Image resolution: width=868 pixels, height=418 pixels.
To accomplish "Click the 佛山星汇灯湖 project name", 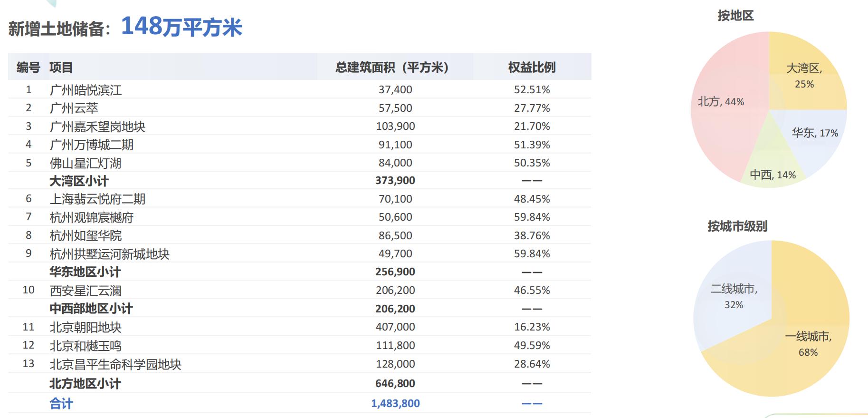I will pyautogui.click(x=86, y=163).
